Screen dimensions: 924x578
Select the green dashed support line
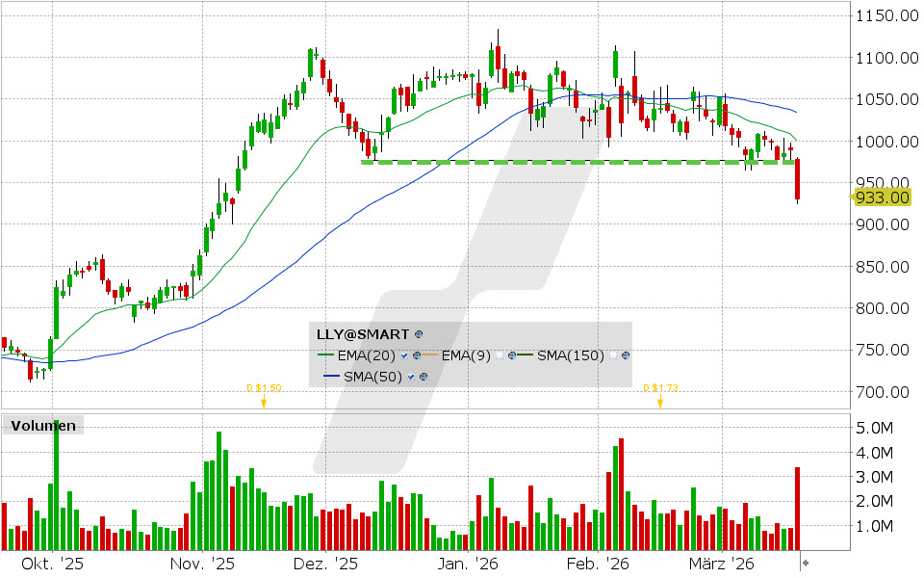[577, 162]
